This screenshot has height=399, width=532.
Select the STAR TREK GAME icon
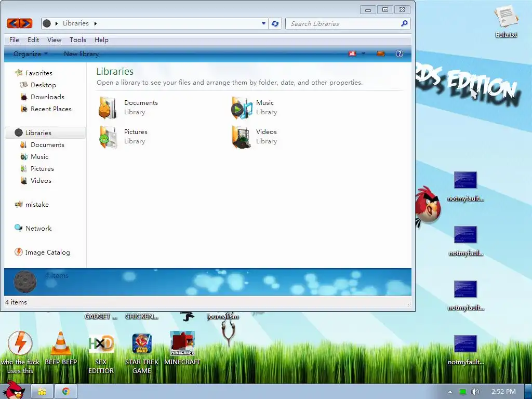coord(142,353)
